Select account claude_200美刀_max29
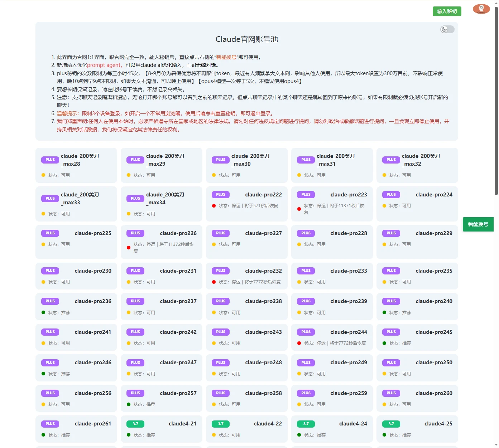 (162, 165)
